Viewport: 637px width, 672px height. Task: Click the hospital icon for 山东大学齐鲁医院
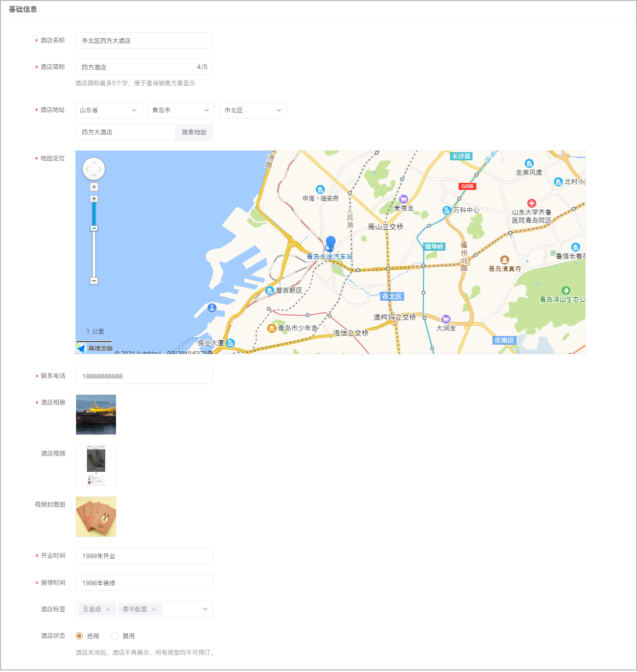tap(532, 203)
